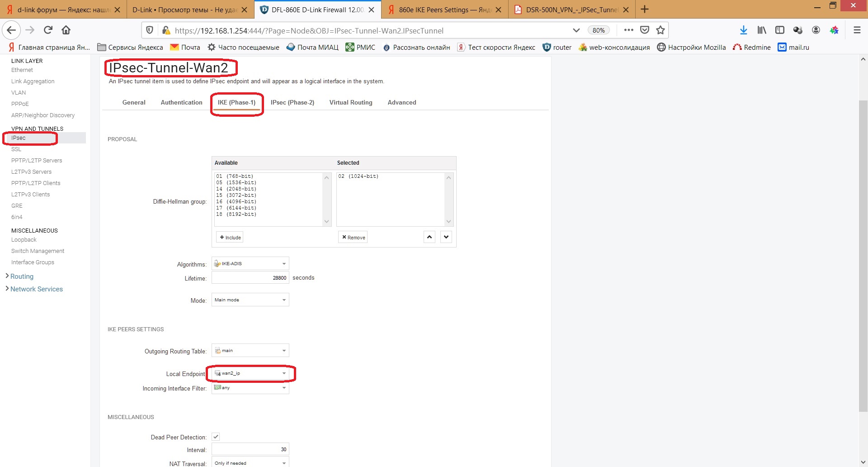Viewport: 868px width, 467px height.
Task: Open the Algorithms IKE-ADIS dropdown
Action: [x=250, y=264]
